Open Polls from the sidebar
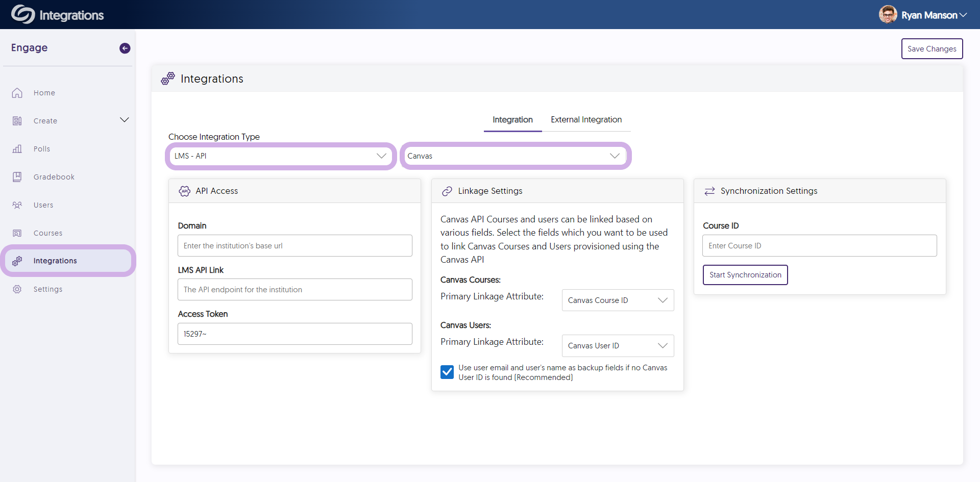The height and width of the screenshot is (482, 980). [42, 149]
